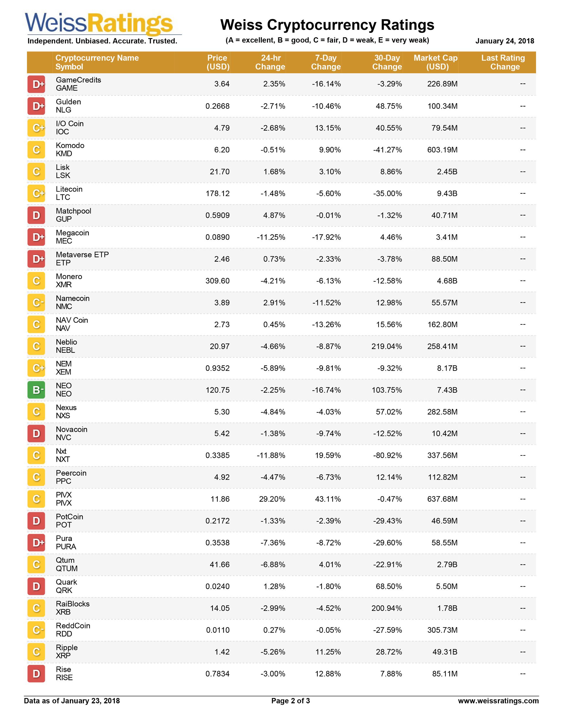This screenshot has width=563, height=728.
Task: Click the green B- rating badge for NEO
Action: 36,390
